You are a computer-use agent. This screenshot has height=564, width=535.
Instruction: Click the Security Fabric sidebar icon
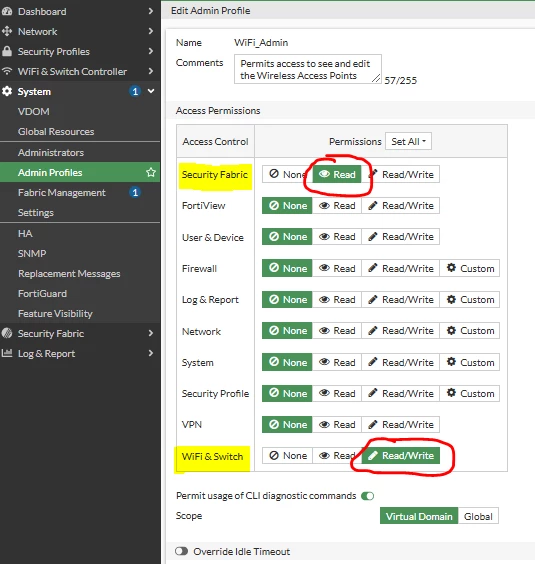[x=7, y=333]
